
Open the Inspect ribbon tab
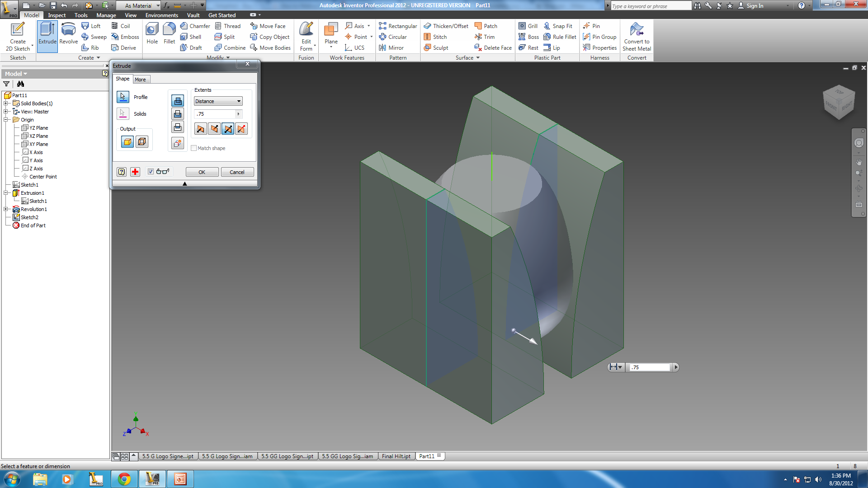[x=57, y=15]
